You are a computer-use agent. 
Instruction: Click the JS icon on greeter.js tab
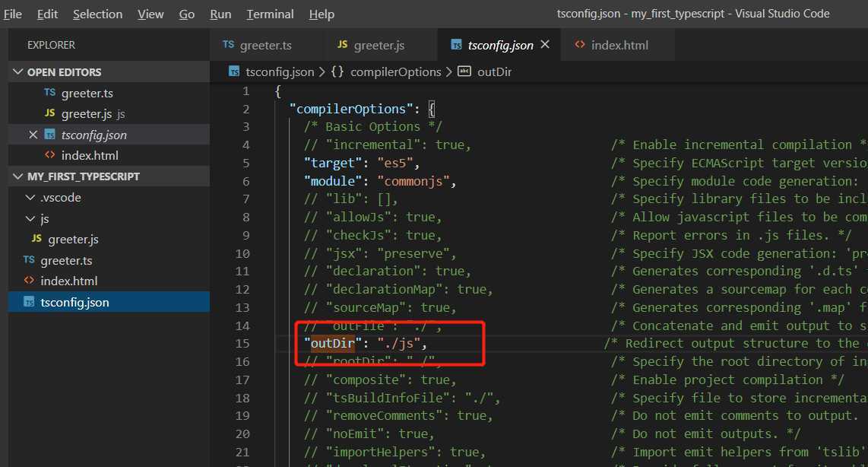click(343, 44)
